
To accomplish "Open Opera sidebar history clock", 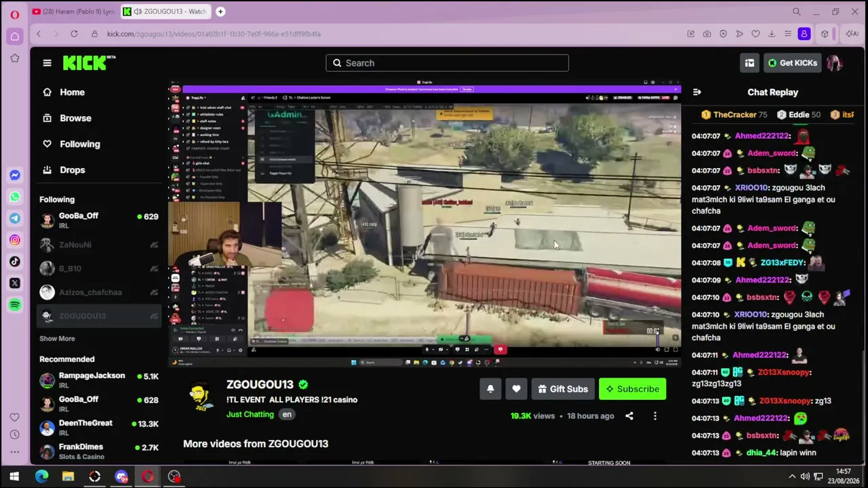I will tap(15, 434).
